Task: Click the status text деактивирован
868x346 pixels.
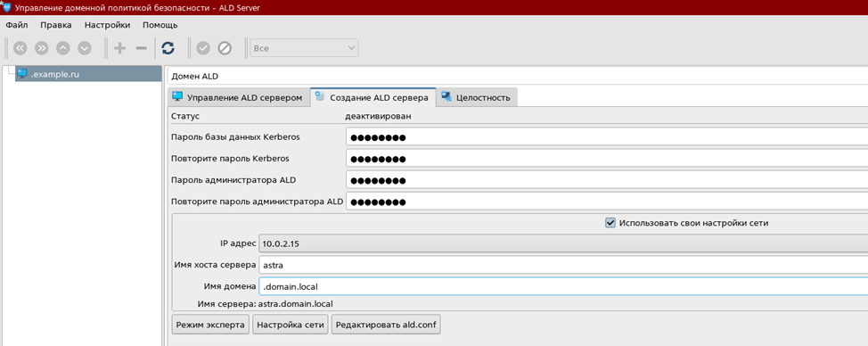Action: [x=378, y=116]
